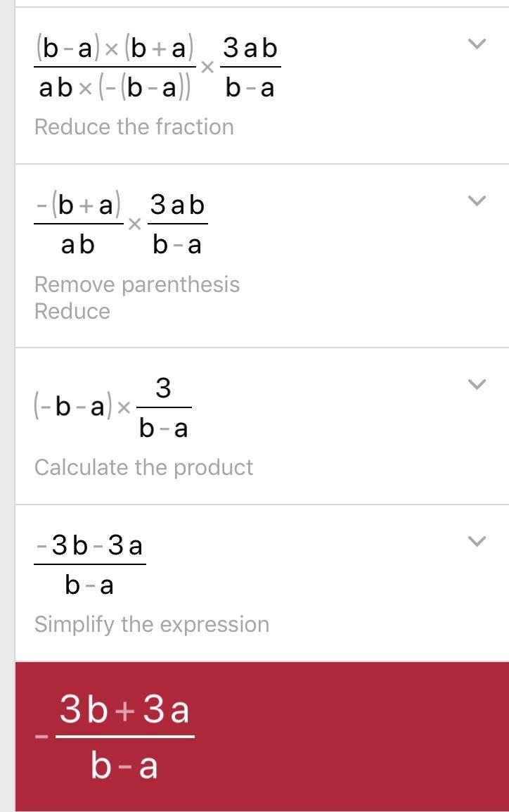
Task: Tap the (b-a)×(b+a) fraction in first step
Action: click(x=115, y=68)
